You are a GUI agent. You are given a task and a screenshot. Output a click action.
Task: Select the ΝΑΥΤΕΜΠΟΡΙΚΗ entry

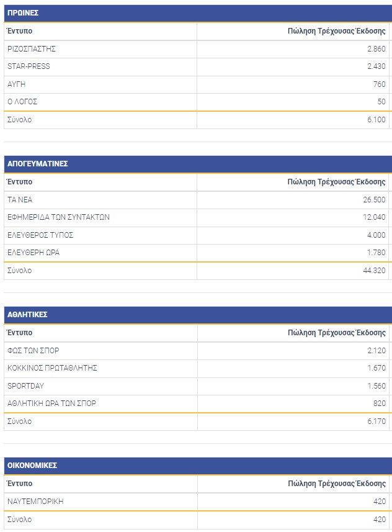[x=35, y=501]
